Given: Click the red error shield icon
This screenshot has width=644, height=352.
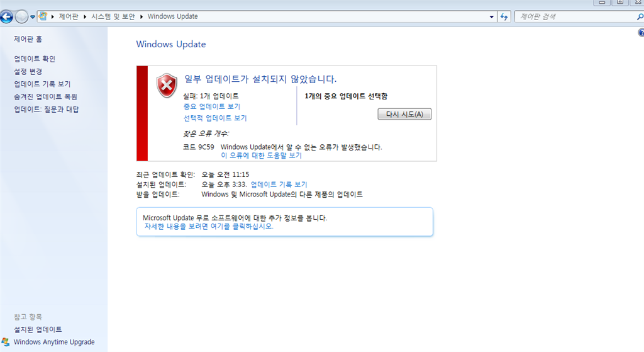Looking at the screenshot, I should [x=167, y=86].
